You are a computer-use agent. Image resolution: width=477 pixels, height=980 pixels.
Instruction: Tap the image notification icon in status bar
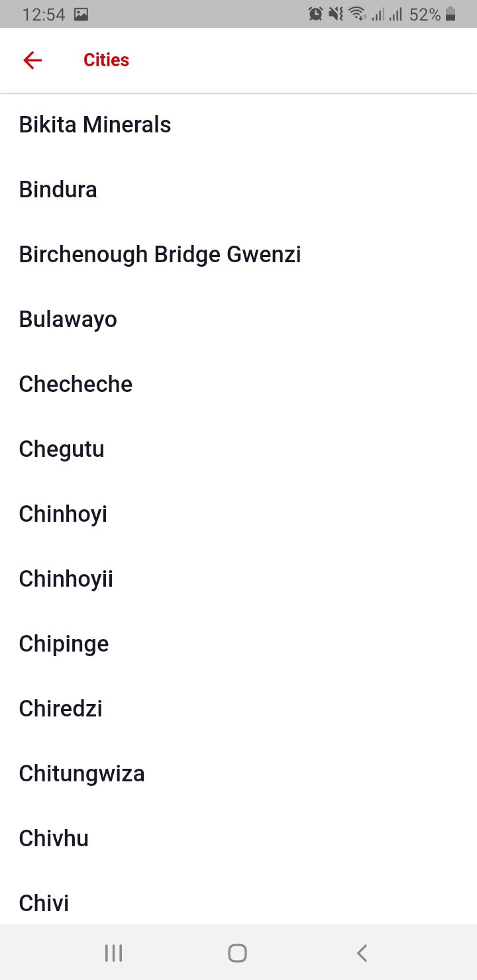(x=81, y=14)
